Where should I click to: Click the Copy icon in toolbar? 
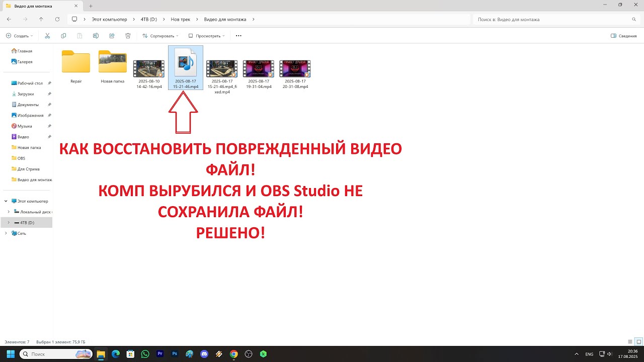point(63,36)
